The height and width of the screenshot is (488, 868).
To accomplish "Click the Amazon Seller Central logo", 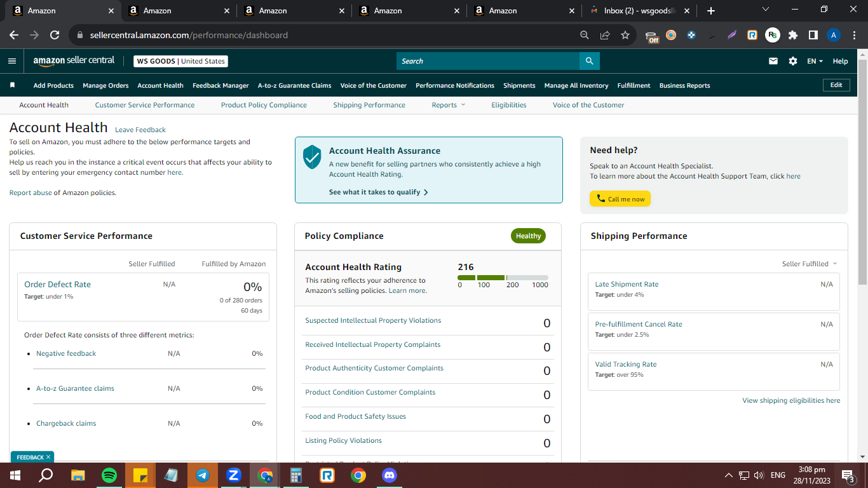I will coord(74,61).
